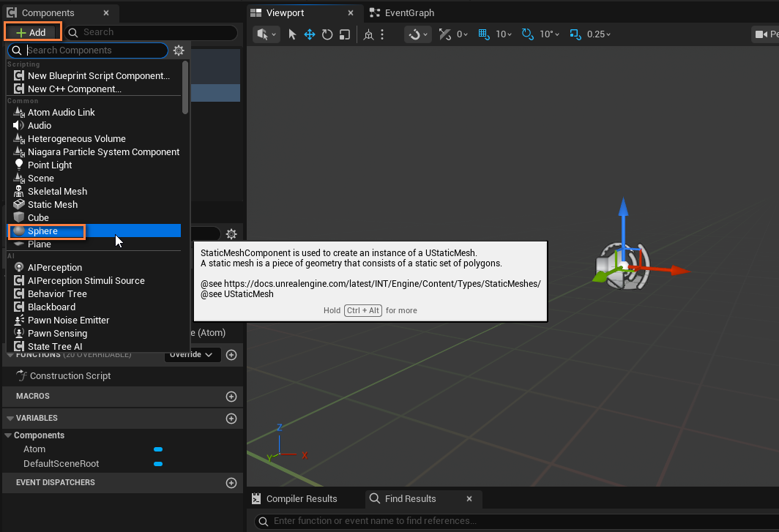Image resolution: width=779 pixels, height=532 pixels.
Task: Open the My Blueprint settings gear
Action: pyautogui.click(x=231, y=234)
